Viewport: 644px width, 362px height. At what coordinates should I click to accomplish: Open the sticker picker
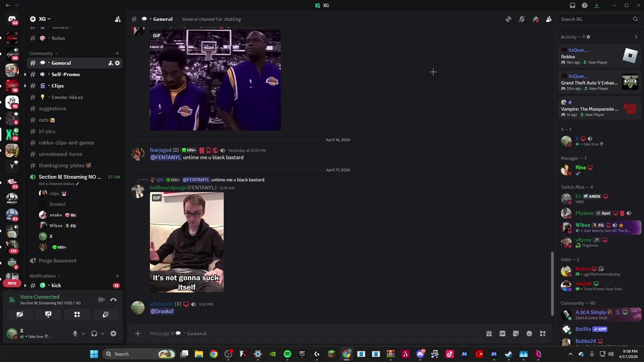pos(516,333)
